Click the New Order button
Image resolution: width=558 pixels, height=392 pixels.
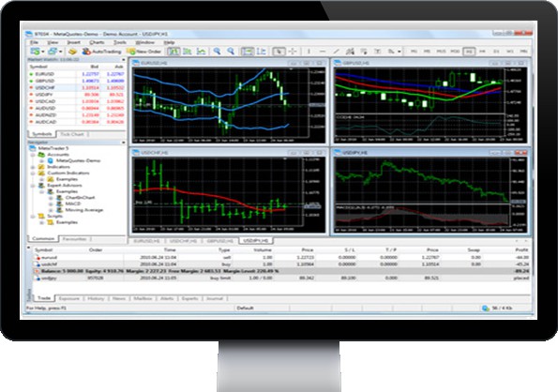(x=143, y=52)
